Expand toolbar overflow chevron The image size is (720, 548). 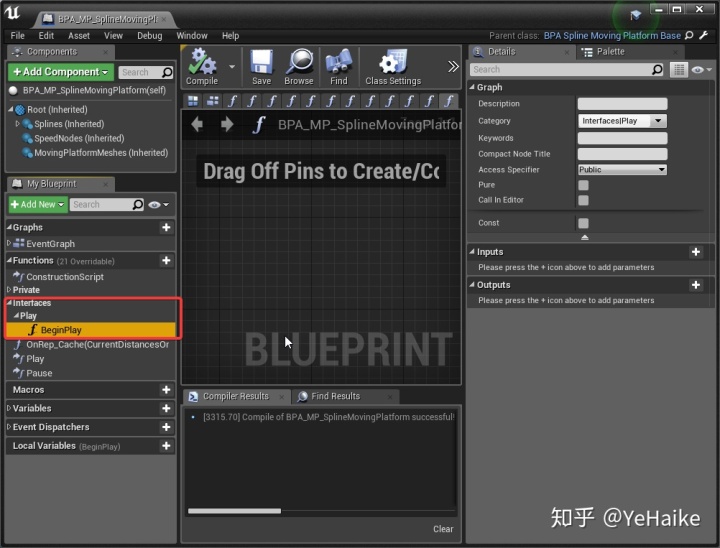coord(453,67)
